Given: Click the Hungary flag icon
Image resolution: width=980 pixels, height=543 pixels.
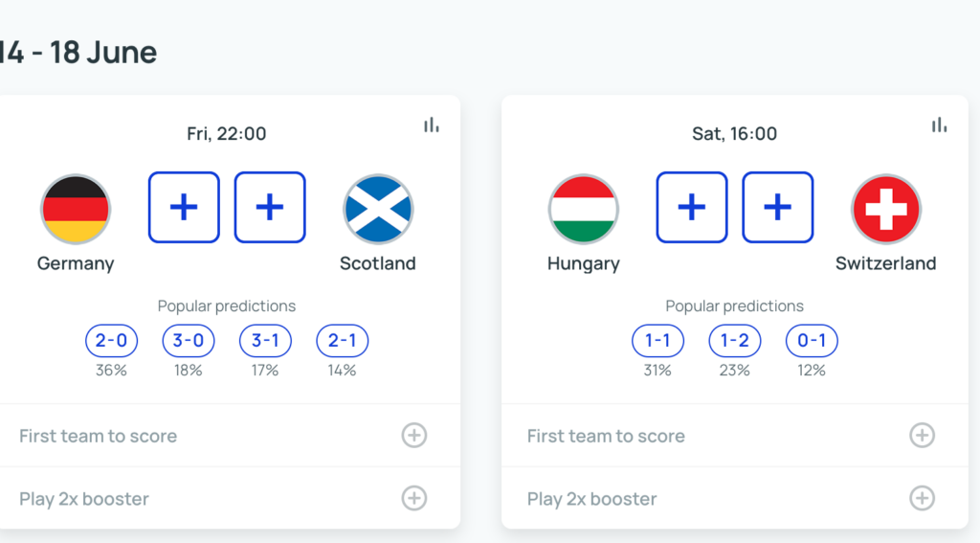Looking at the screenshot, I should point(584,209).
